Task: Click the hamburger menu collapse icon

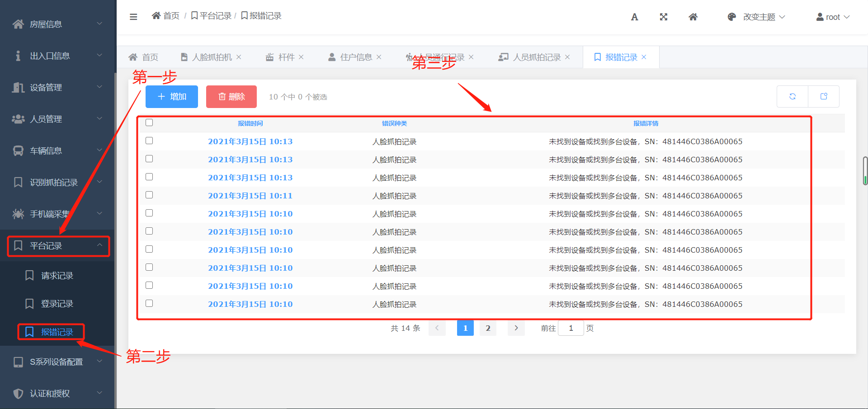Action: click(x=133, y=17)
